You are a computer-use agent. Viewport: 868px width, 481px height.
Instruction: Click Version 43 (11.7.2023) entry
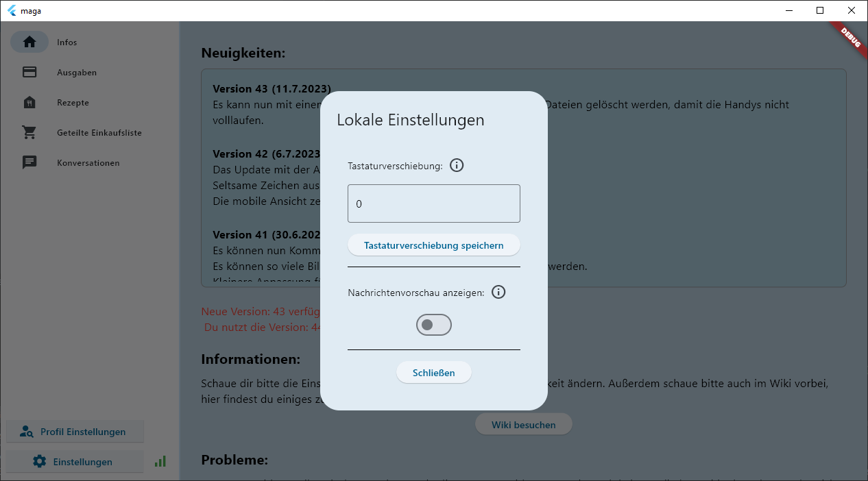(272, 89)
